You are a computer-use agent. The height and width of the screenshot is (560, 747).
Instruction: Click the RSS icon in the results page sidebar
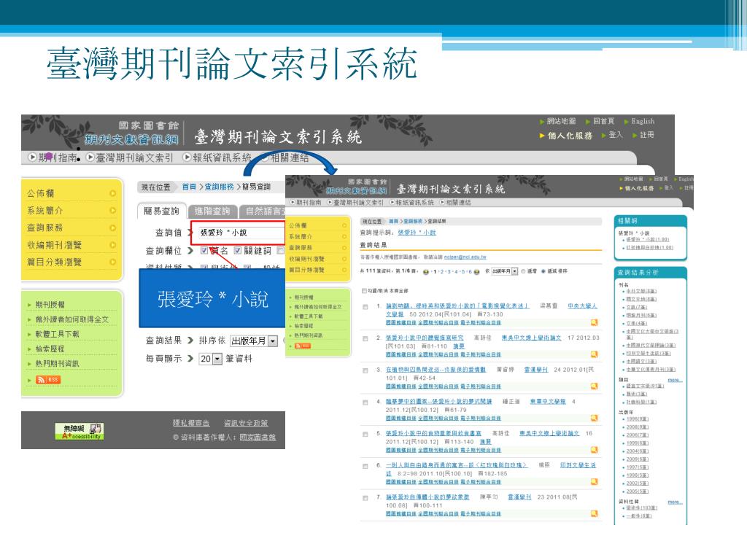pos(303,346)
